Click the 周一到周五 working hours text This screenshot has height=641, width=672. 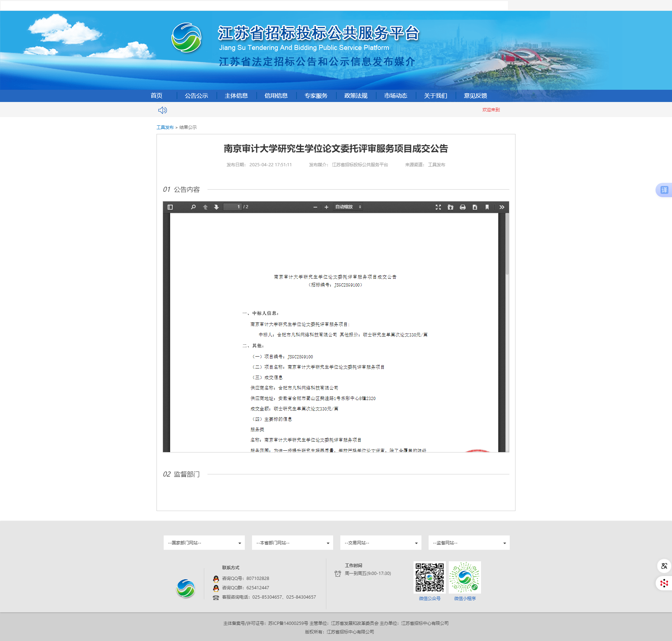tap(368, 573)
